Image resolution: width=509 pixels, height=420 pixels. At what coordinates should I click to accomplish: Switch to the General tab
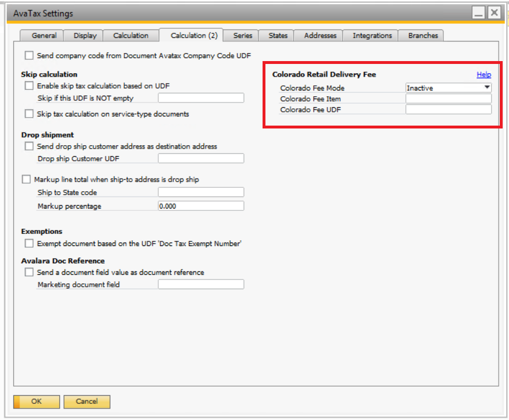41,35
